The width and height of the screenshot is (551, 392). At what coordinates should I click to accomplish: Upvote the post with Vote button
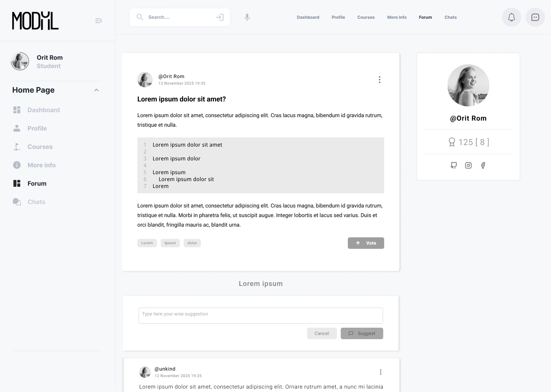point(366,243)
